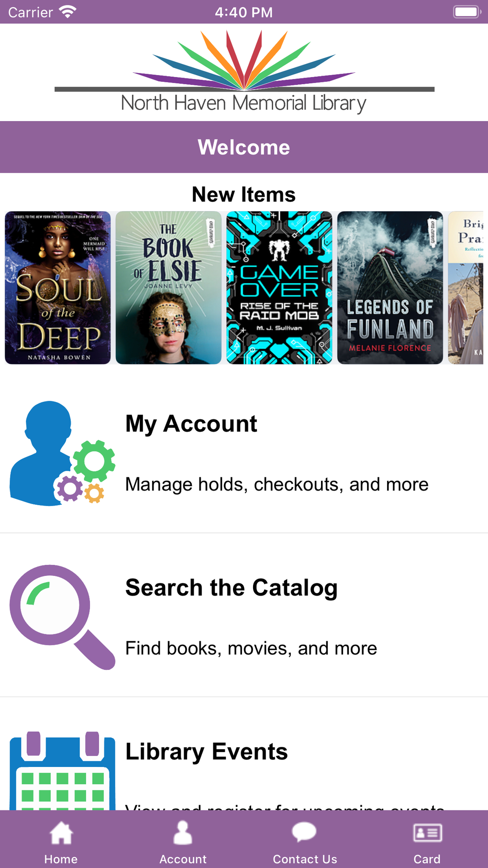Tap the Welcome header banner

[x=244, y=147]
